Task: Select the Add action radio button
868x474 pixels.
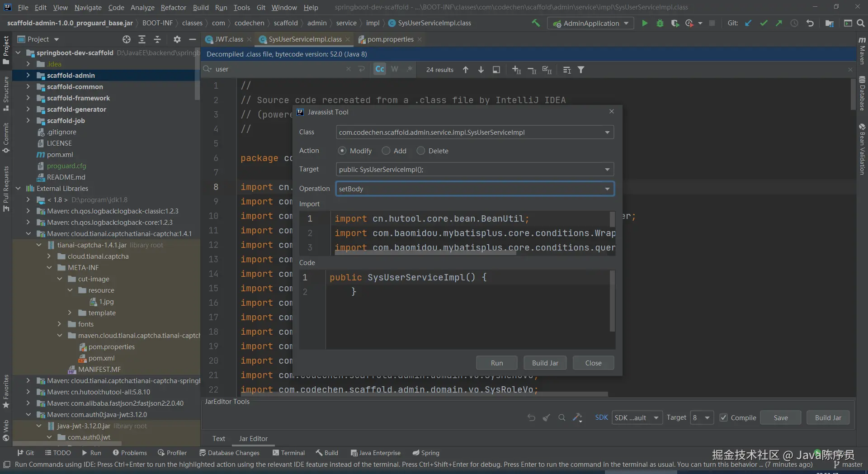Action: [x=386, y=151]
